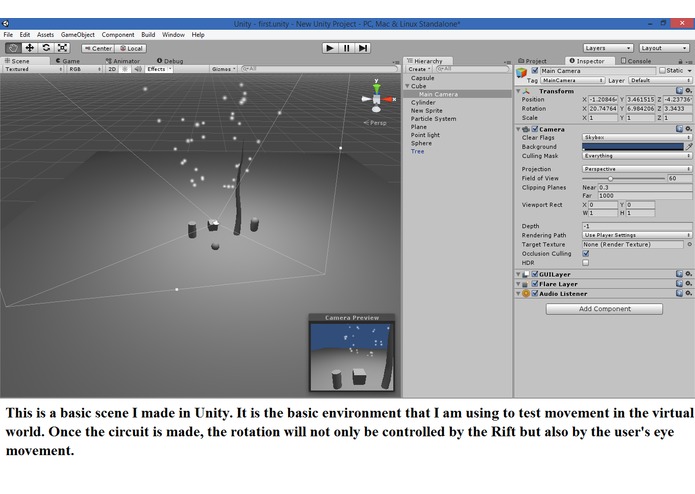Switch to the Console tab

[636, 61]
